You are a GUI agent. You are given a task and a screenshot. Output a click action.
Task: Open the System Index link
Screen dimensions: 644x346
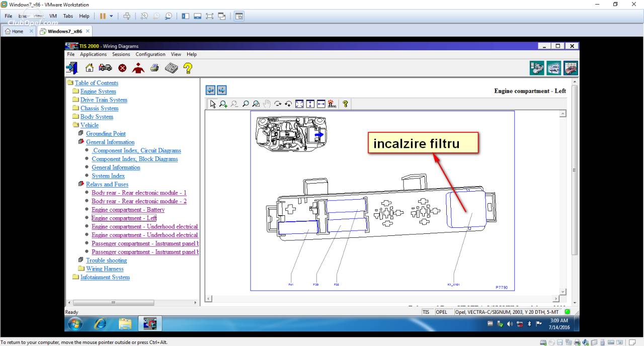pyautogui.click(x=108, y=176)
